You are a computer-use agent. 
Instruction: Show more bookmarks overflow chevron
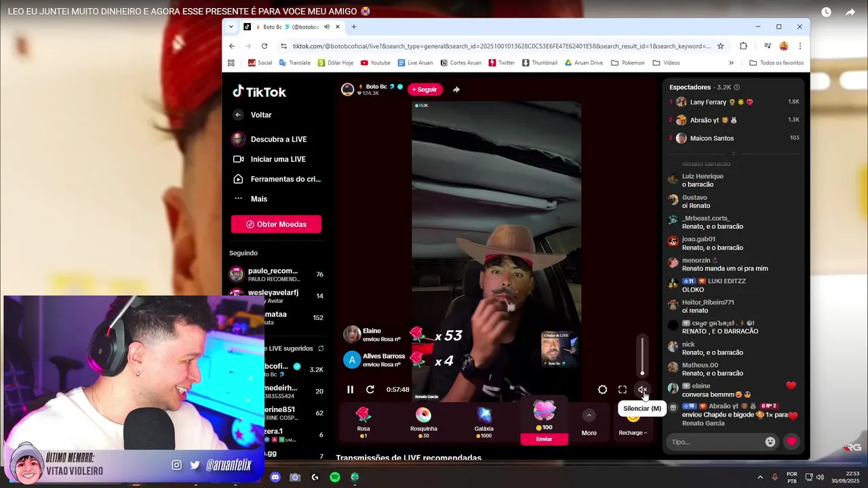[731, 63]
